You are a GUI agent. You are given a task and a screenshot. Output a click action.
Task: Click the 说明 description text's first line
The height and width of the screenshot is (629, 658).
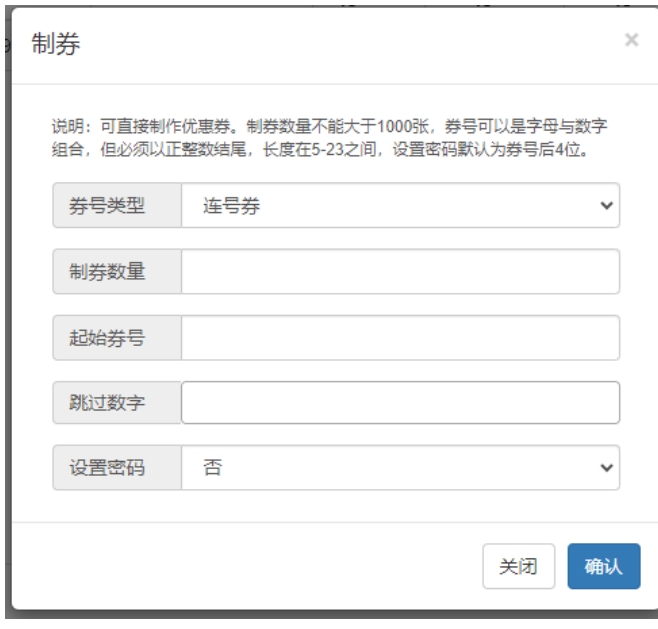coord(329,126)
